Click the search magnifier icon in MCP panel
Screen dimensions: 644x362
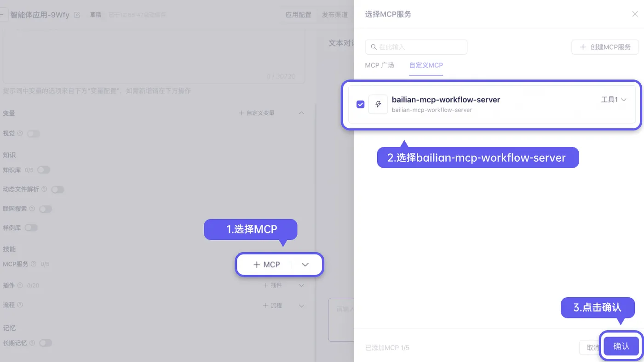(x=374, y=47)
